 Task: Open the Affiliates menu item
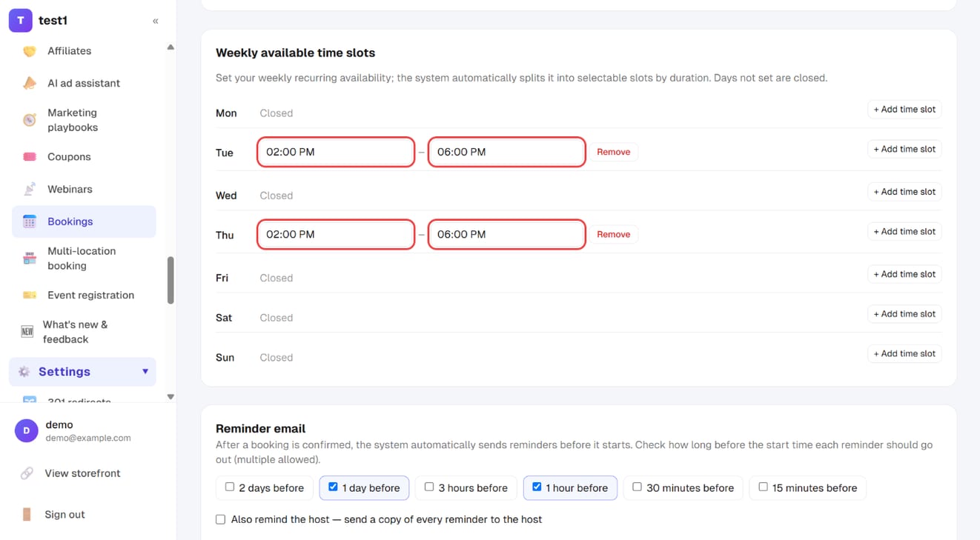click(x=84, y=51)
